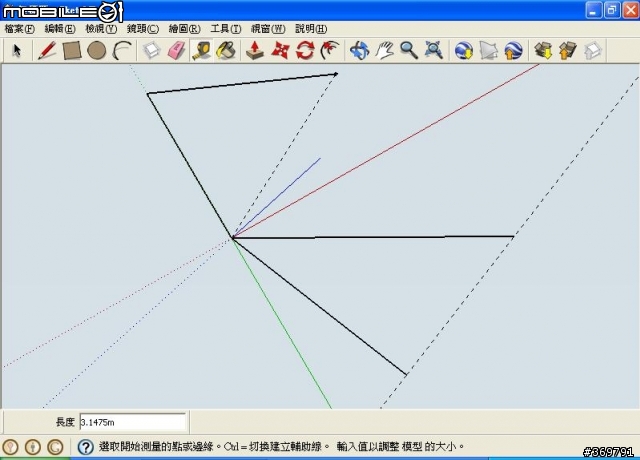Select the Tape Measure tool
The height and width of the screenshot is (460, 640).
(201, 51)
